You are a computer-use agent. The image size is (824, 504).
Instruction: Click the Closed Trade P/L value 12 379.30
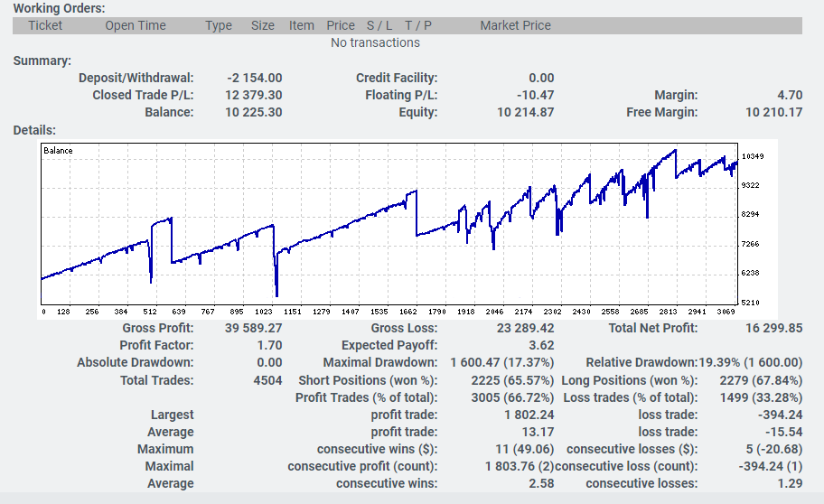click(253, 95)
